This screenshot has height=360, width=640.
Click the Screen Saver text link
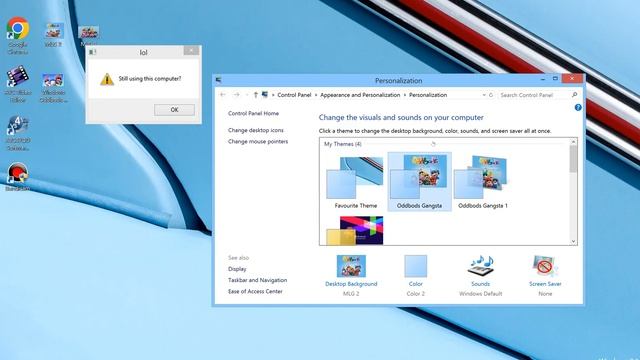[545, 284]
